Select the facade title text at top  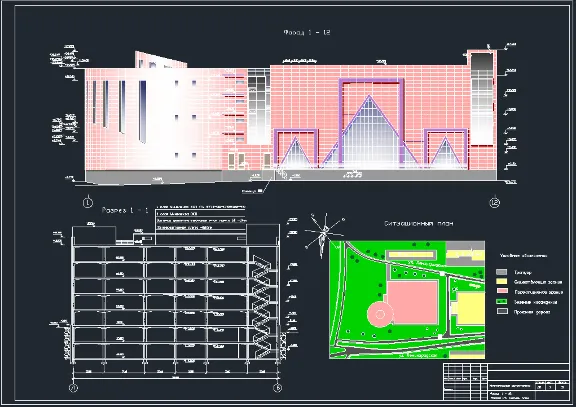307,32
